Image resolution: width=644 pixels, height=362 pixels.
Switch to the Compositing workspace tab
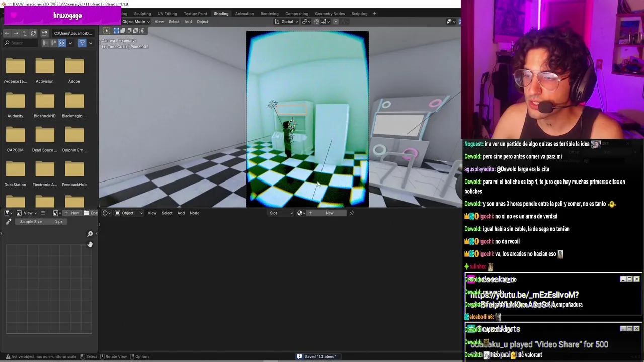point(297,14)
